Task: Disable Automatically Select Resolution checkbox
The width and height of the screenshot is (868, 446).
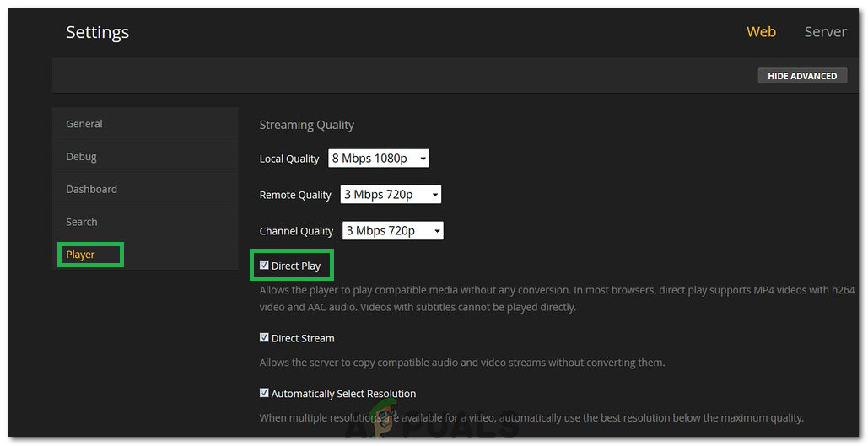Action: point(264,393)
